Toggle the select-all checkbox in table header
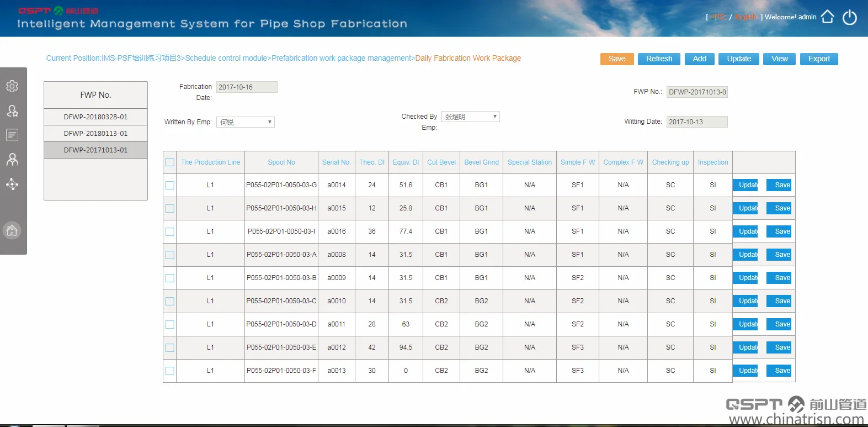Screen dimensions: 868x427 [x=170, y=162]
